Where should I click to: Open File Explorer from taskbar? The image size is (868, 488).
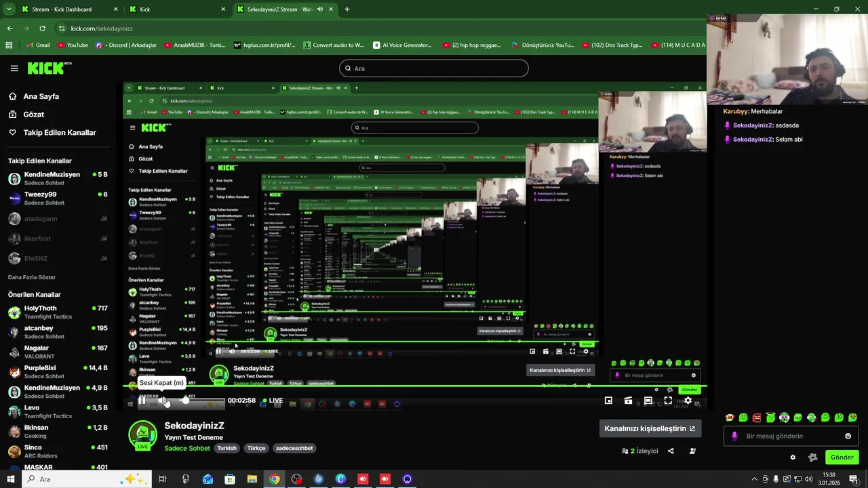[x=252, y=479]
